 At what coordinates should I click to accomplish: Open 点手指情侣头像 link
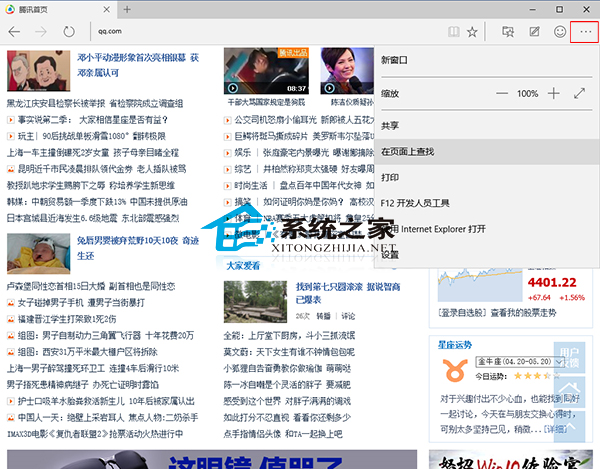(x=283, y=434)
